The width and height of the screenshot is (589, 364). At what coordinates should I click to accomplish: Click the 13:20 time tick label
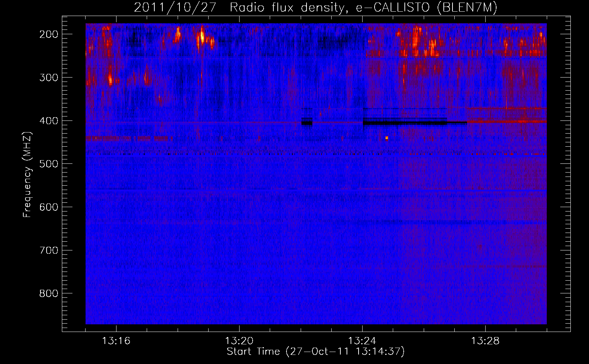point(239,341)
